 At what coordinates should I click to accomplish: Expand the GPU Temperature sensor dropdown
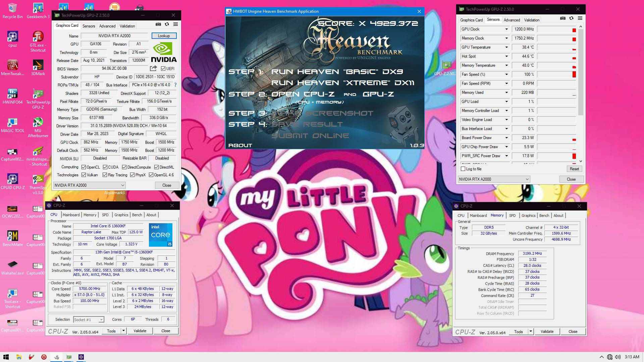click(506, 47)
